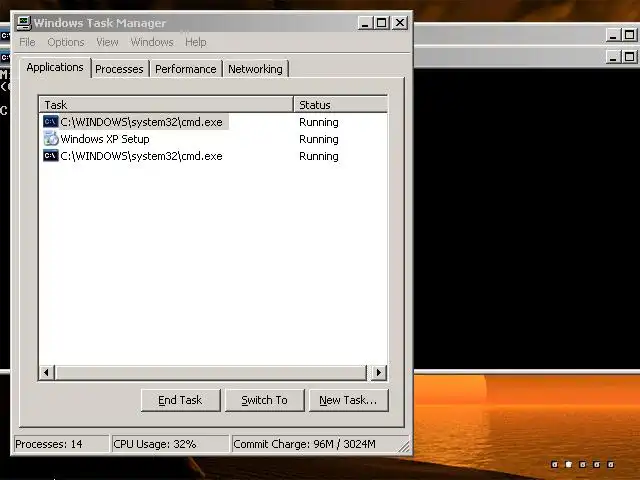This screenshot has width=640, height=480.
Task: Click the right arrow of the horizontal scrollbar
Action: pyautogui.click(x=379, y=372)
